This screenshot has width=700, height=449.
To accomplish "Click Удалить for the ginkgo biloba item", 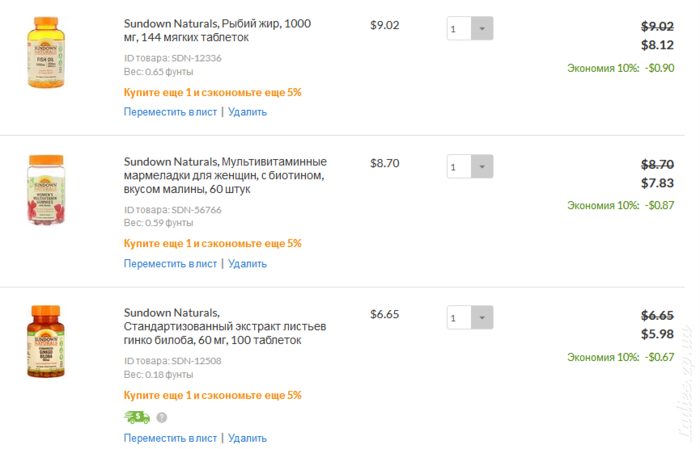I will pos(247,438).
